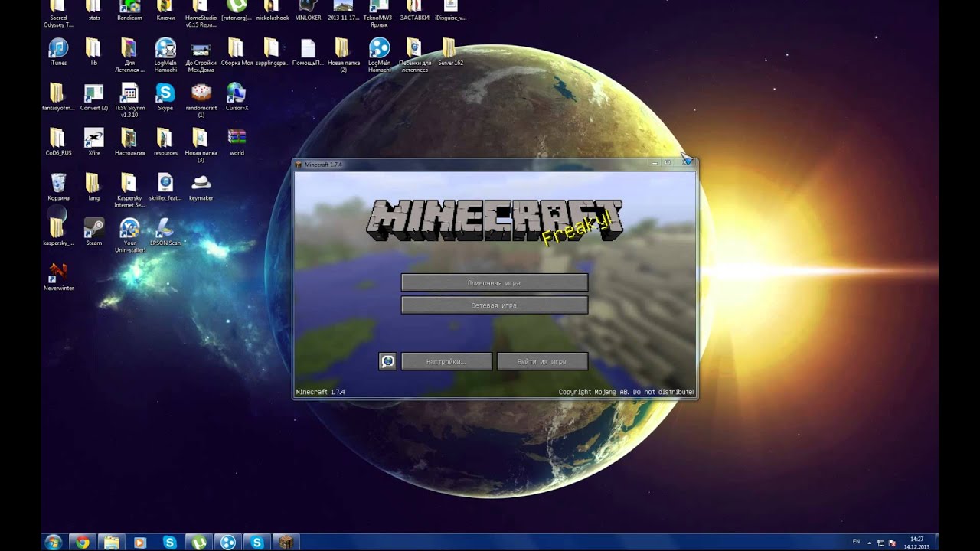Viewport: 980px width, 551px height.
Task: Select the world WinRAR archive
Action: [237, 142]
